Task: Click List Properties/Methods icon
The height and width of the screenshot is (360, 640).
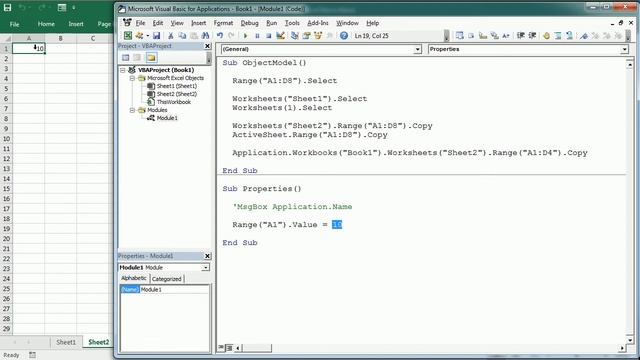Action: tap(460, 36)
